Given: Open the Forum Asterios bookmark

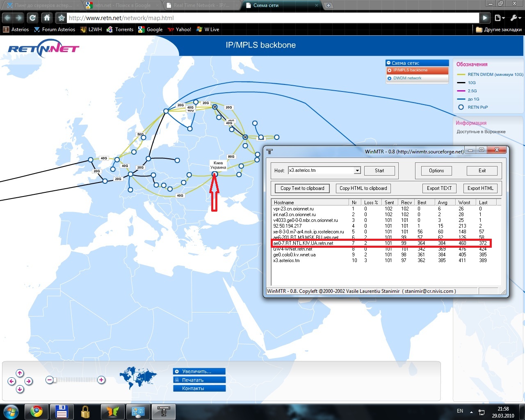Looking at the screenshot, I should point(55,30).
